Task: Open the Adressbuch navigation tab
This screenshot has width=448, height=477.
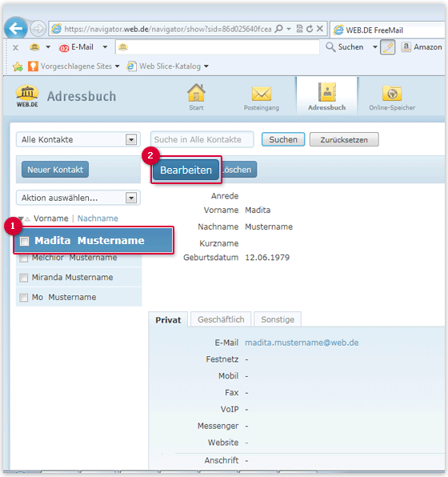Action: coord(326,96)
